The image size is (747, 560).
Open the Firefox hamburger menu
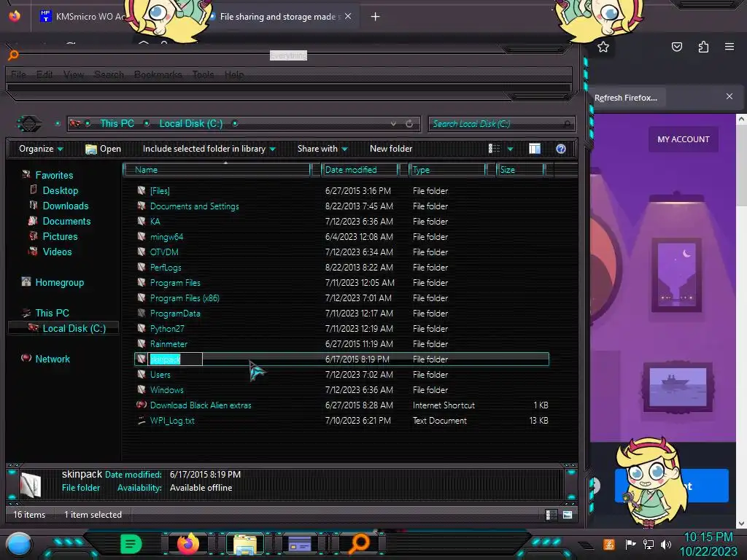point(729,47)
